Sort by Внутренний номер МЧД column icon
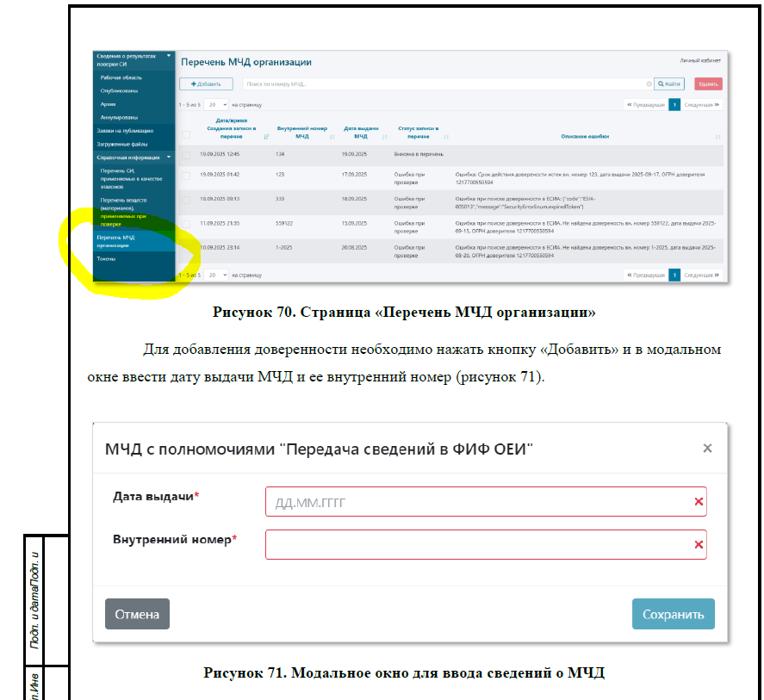Screen dimensions: 764x700 click(x=332, y=137)
